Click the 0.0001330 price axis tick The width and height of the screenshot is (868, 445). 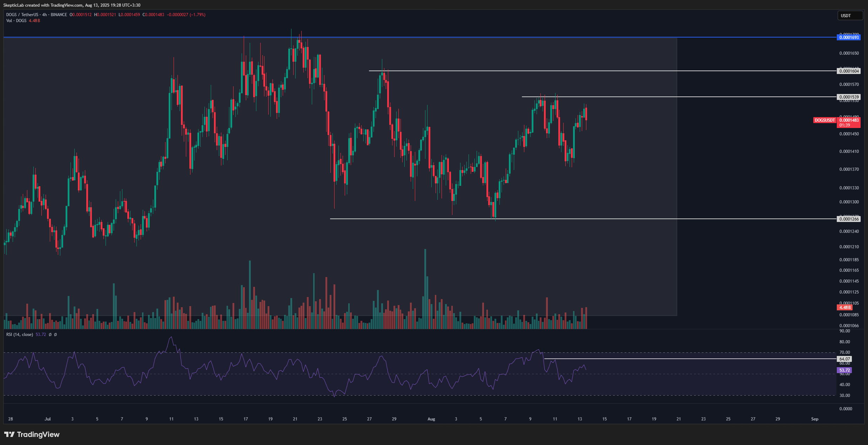[849, 188]
